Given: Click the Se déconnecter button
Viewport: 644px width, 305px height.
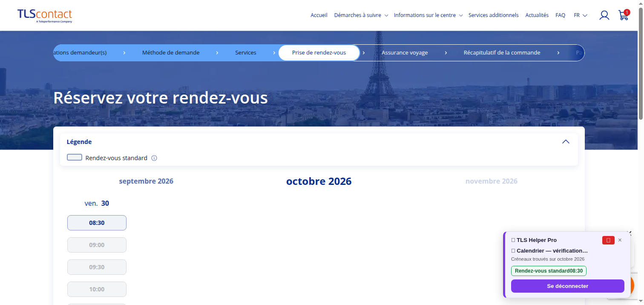Looking at the screenshot, I should click(x=568, y=286).
